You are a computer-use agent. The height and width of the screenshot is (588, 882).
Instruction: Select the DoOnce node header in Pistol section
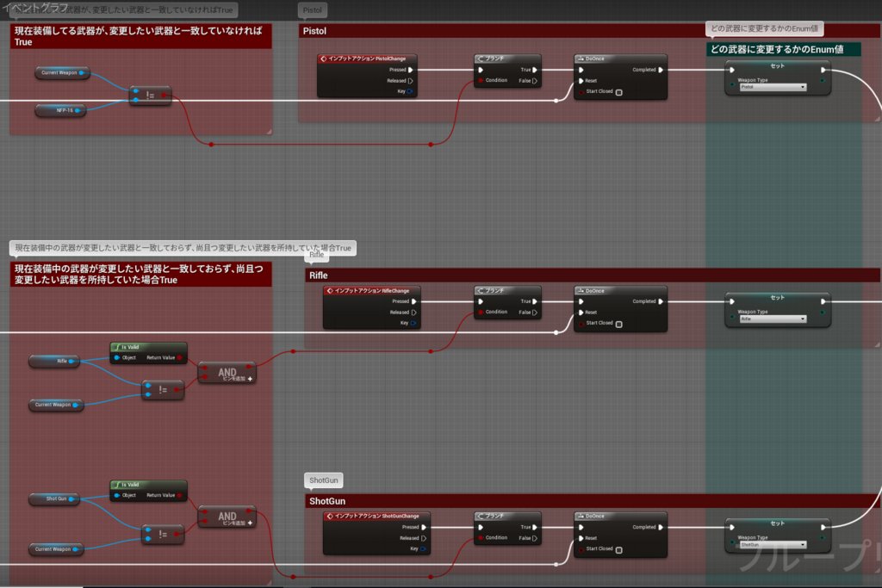coord(620,59)
